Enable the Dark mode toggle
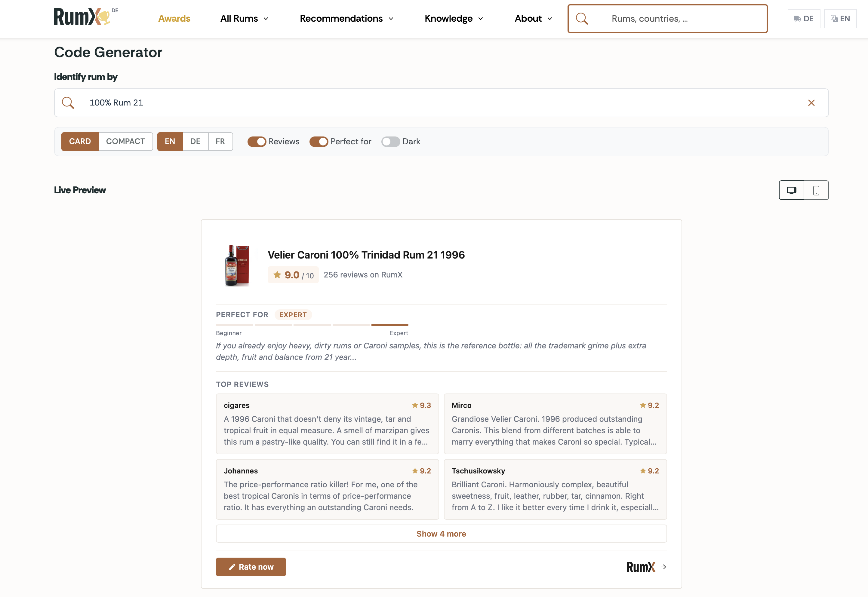 [x=390, y=142]
